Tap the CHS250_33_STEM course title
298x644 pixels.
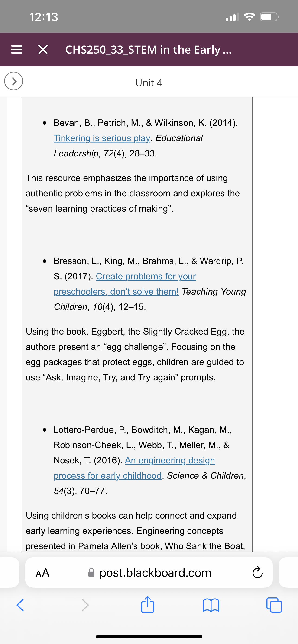(148, 50)
